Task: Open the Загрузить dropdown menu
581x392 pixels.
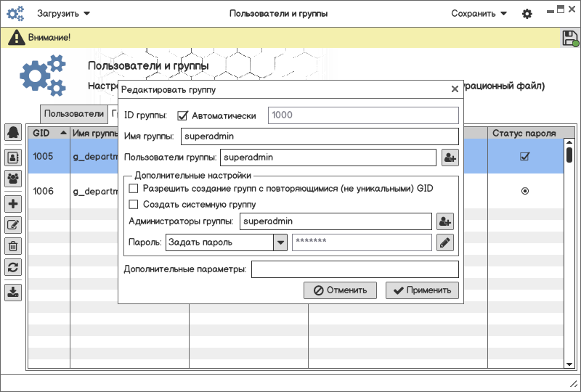Action: pos(63,14)
